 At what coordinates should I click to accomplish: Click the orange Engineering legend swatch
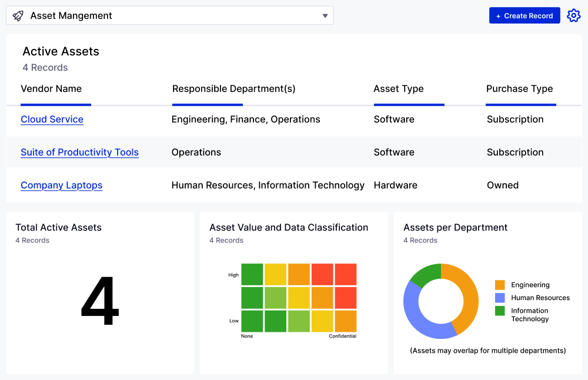500,285
